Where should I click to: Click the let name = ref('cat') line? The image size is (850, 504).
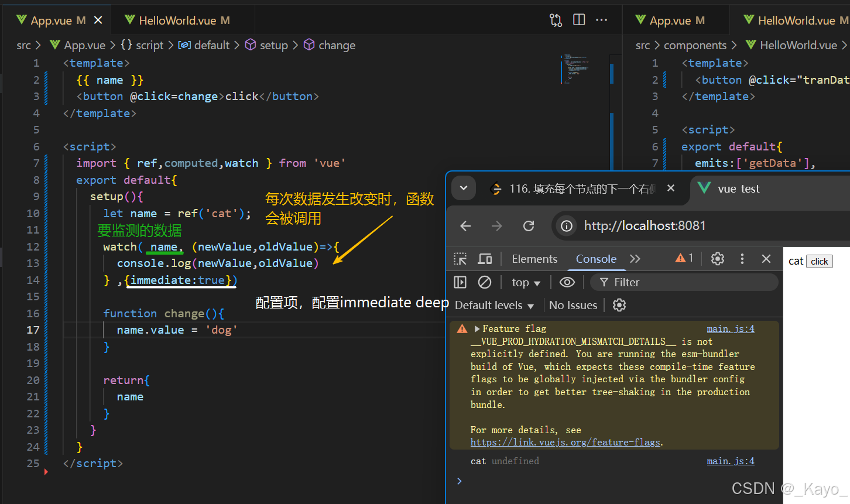tap(177, 214)
